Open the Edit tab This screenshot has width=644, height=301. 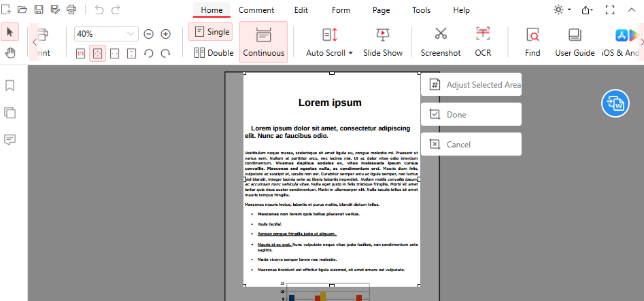click(x=301, y=10)
